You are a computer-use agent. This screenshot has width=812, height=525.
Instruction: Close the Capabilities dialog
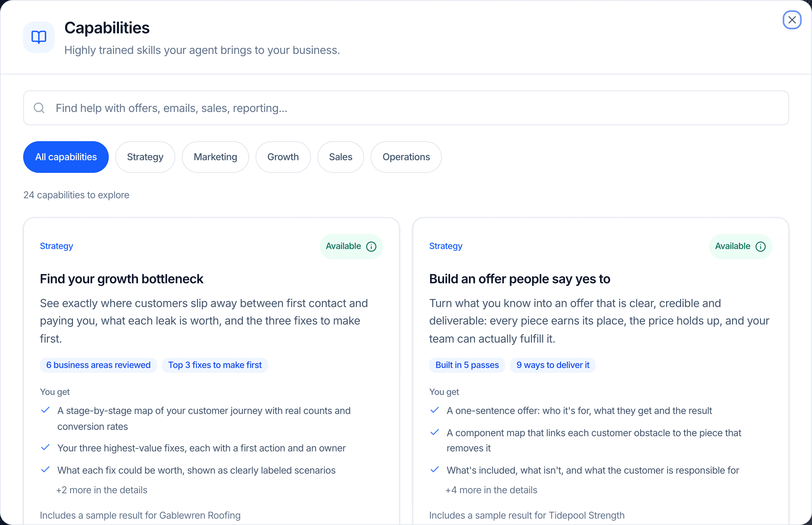click(792, 20)
